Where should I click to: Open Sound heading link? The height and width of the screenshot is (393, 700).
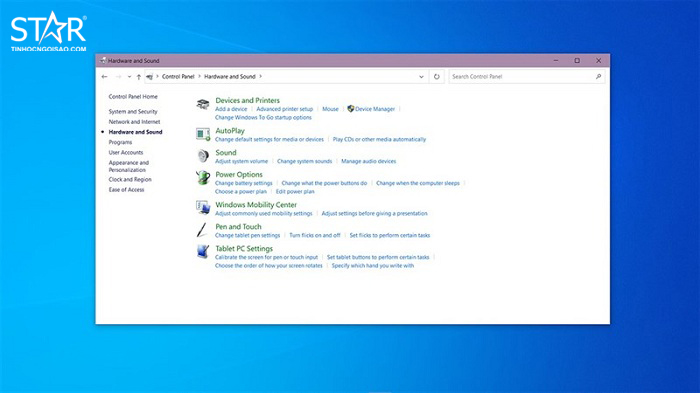[x=226, y=153]
